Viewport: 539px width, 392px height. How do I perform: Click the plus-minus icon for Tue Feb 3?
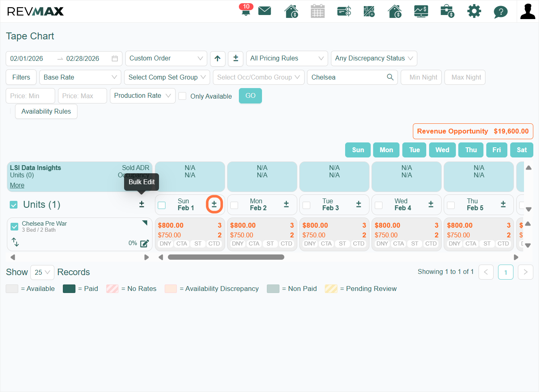pos(359,204)
